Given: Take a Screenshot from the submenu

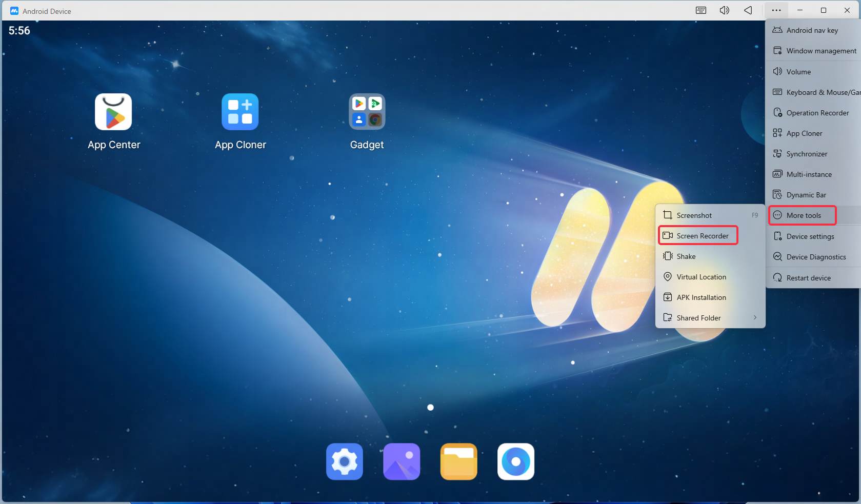Looking at the screenshot, I should (710, 215).
